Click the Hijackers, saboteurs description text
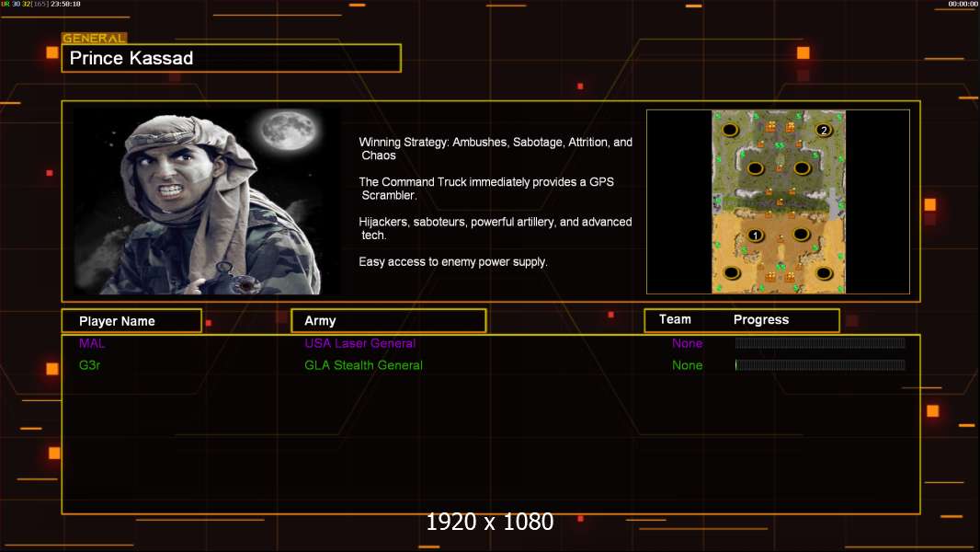 pyautogui.click(x=495, y=228)
